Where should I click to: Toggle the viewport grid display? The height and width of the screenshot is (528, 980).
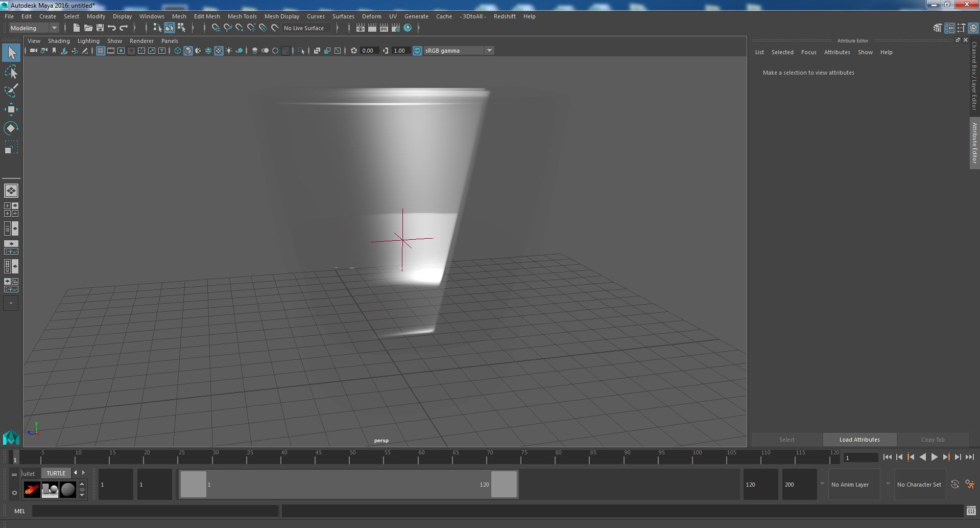(101, 51)
